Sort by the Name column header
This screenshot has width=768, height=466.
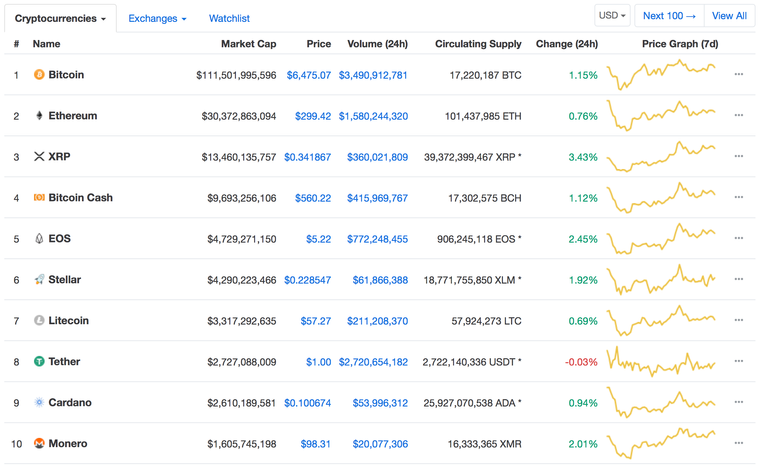point(47,44)
